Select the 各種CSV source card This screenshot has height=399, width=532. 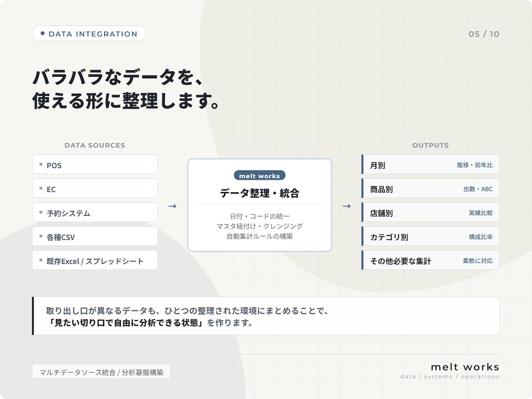pyautogui.click(x=95, y=236)
